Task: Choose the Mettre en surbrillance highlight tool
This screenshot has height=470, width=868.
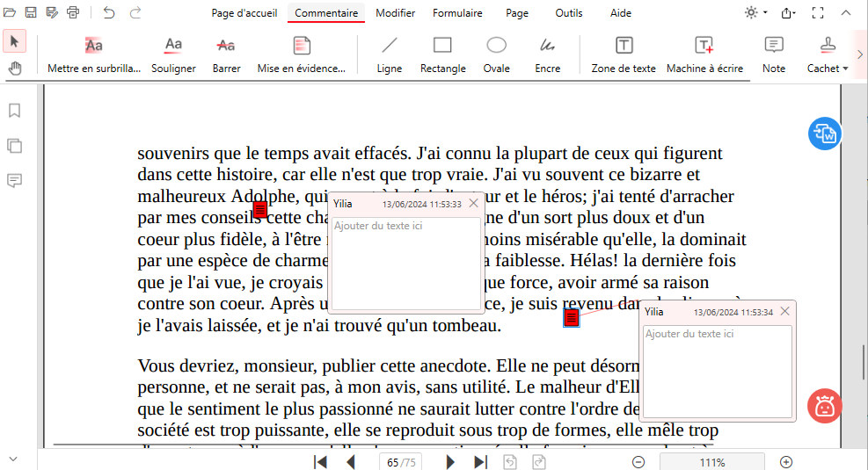Action: (94, 54)
